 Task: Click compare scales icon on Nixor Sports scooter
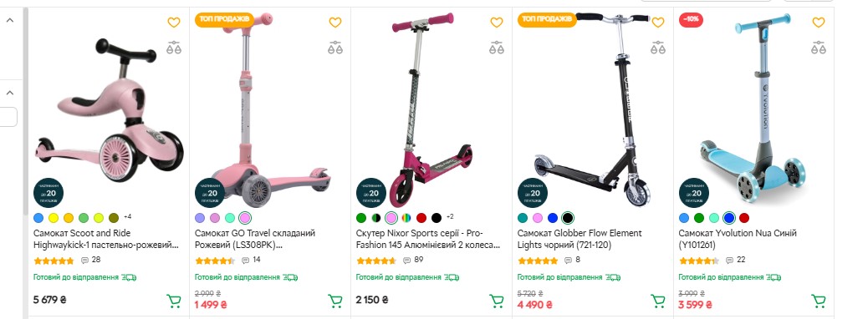pos(497,48)
